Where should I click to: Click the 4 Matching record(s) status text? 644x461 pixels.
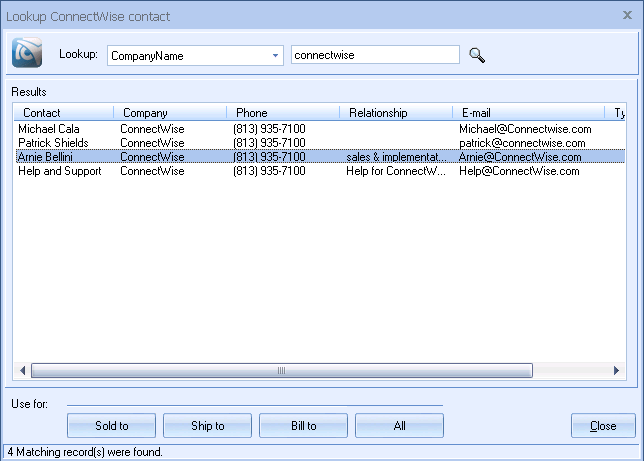pos(85,452)
